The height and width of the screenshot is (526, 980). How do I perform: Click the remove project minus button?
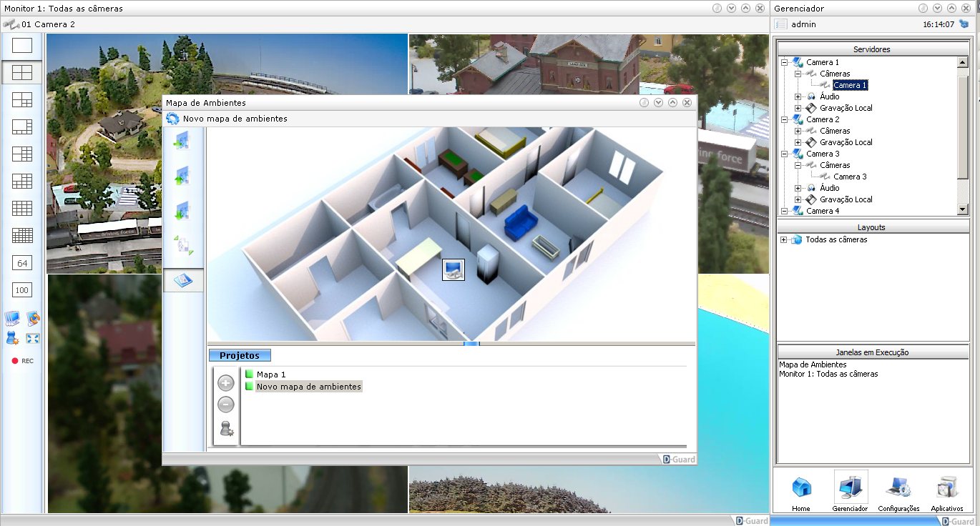226,405
